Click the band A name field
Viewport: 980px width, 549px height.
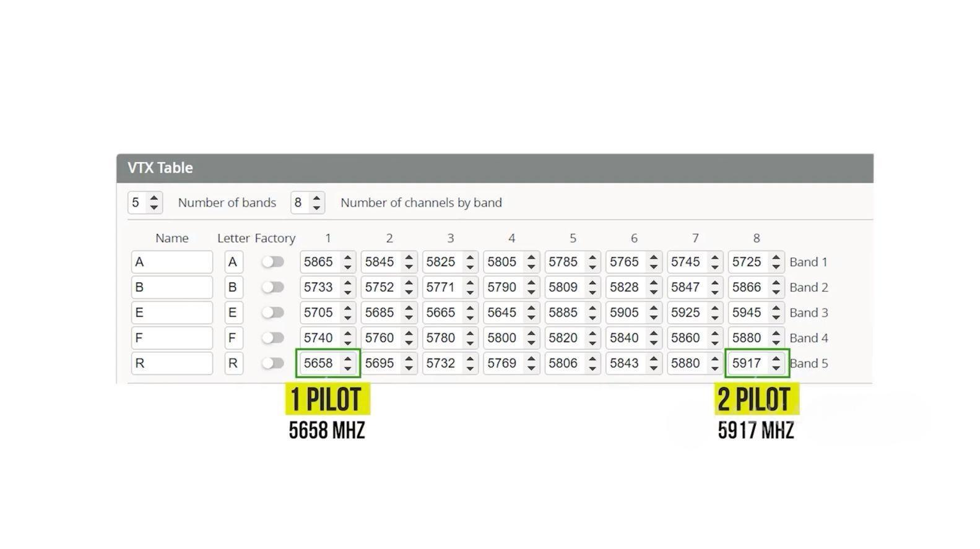[x=171, y=262]
